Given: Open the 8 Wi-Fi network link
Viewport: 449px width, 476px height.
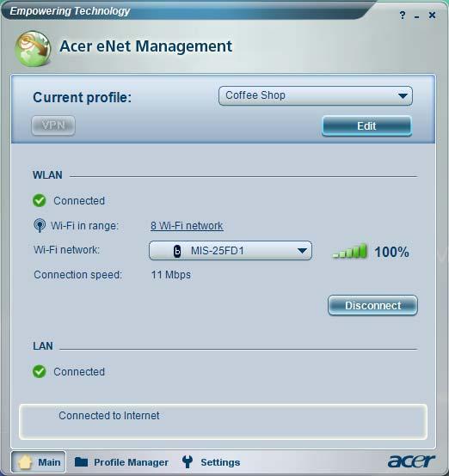Looking at the screenshot, I should (187, 226).
